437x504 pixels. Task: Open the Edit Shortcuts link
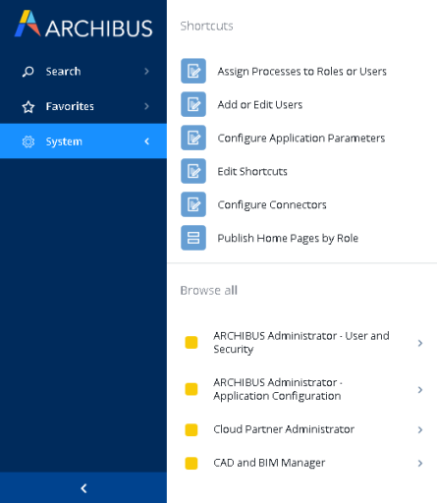[x=252, y=172]
